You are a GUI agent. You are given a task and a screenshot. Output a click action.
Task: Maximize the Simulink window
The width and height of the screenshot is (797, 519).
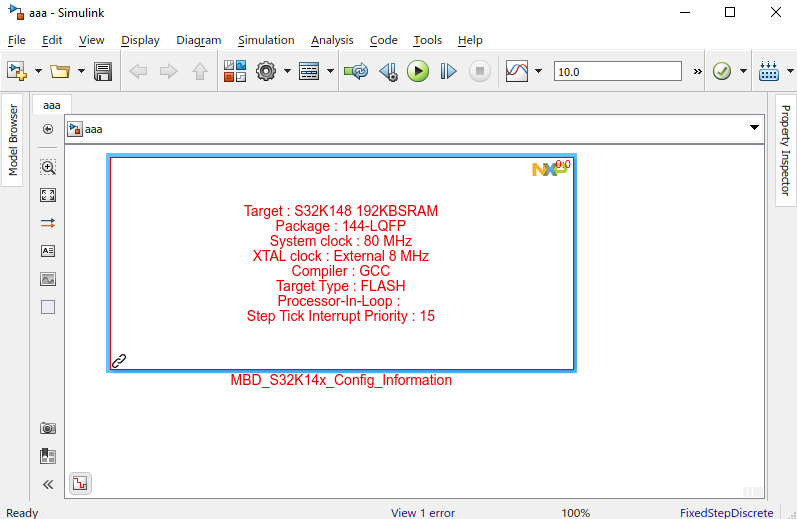730,12
